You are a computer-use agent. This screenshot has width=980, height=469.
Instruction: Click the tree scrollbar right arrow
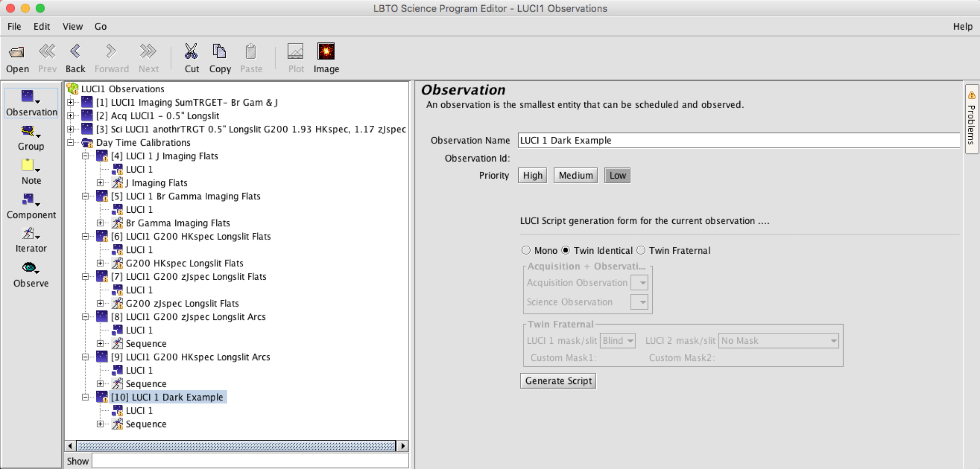tap(403, 446)
